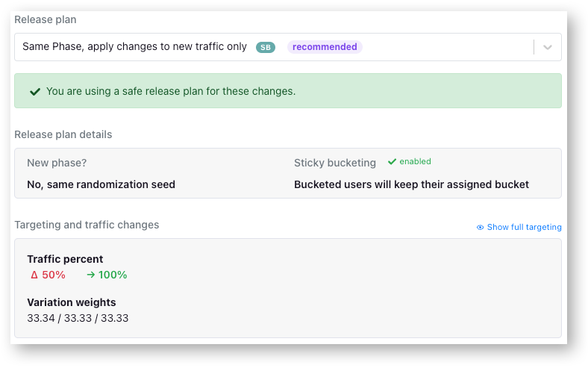The height and width of the screenshot is (368, 588).
Task: Click the green arrow 100% value
Action: pos(107,275)
